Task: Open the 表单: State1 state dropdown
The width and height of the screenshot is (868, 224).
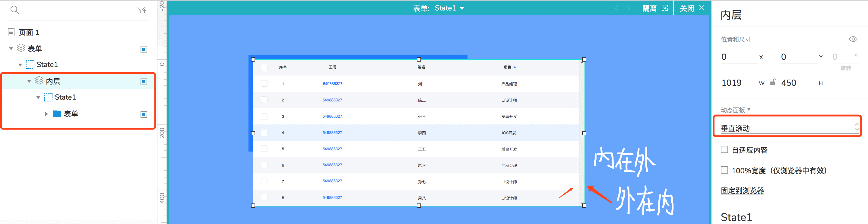Action: 462,8
